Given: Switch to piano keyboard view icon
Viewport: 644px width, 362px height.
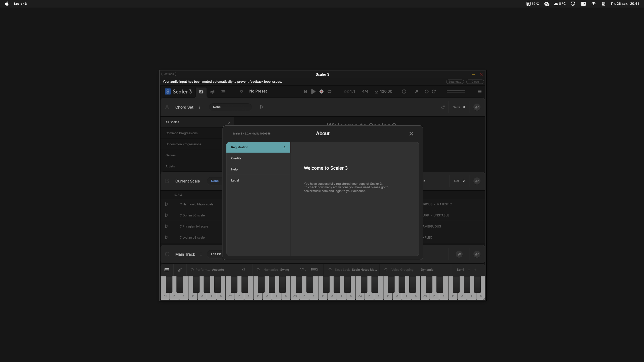Looking at the screenshot, I should (x=167, y=270).
